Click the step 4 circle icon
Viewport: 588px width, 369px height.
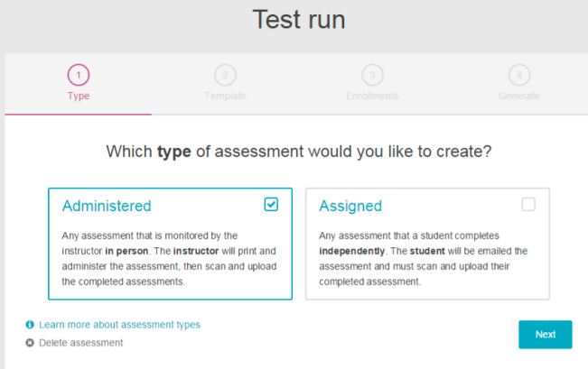coord(518,75)
